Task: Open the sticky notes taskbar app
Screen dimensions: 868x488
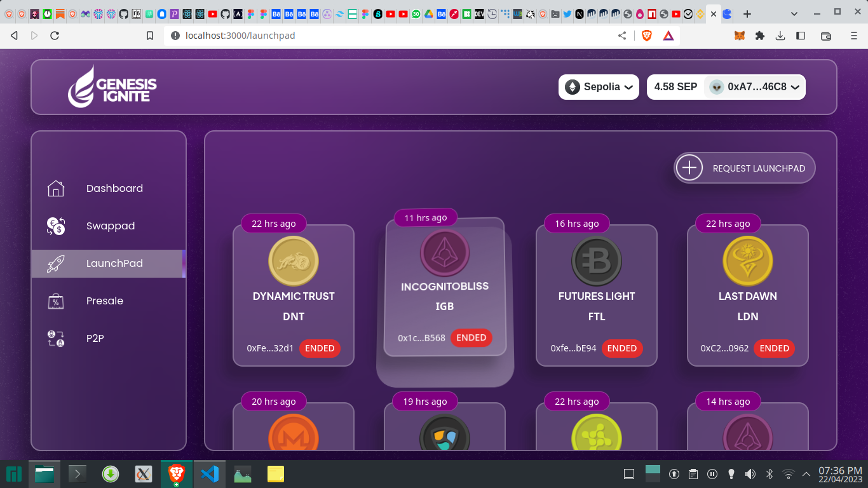Action: [x=275, y=474]
